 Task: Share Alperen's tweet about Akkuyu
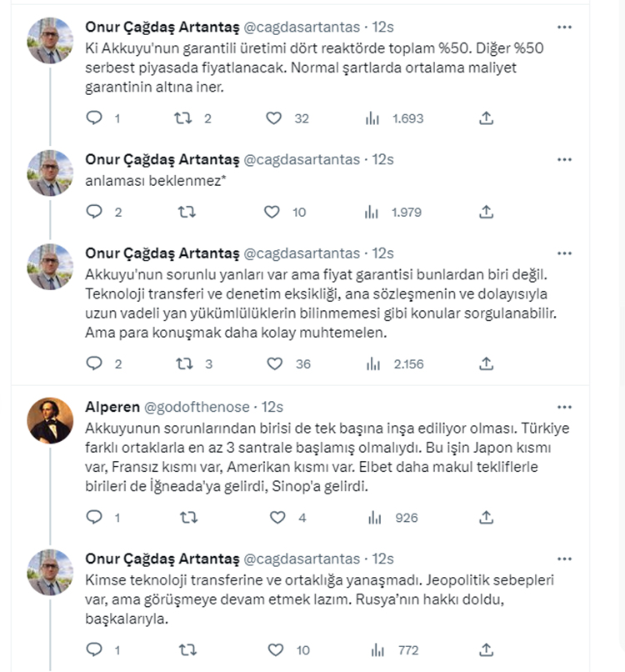pyautogui.click(x=486, y=517)
